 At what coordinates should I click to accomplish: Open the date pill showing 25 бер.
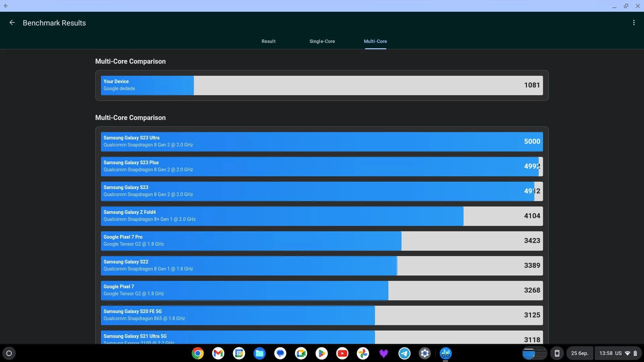tap(580, 353)
